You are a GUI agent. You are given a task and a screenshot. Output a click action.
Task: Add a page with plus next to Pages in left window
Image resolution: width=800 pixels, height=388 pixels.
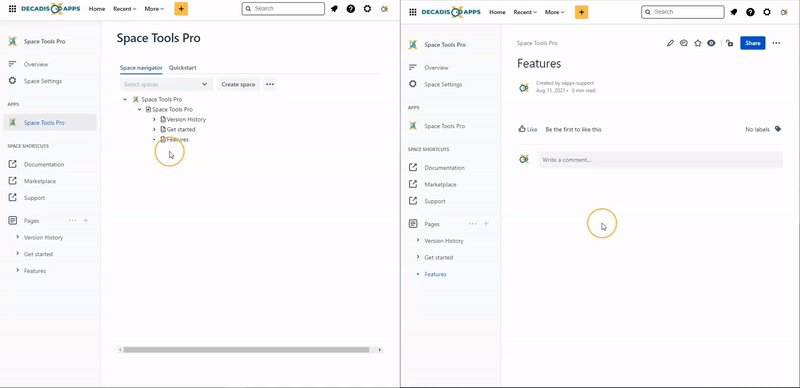coord(86,221)
